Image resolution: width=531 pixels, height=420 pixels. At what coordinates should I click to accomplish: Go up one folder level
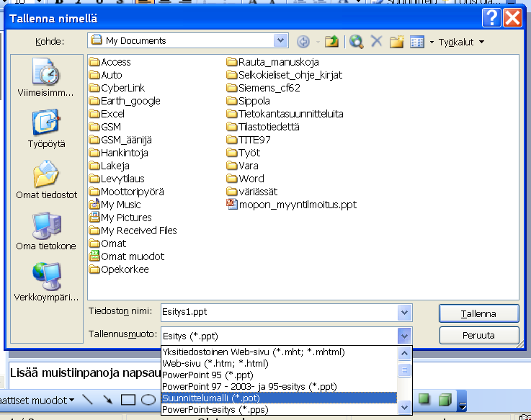click(x=331, y=42)
